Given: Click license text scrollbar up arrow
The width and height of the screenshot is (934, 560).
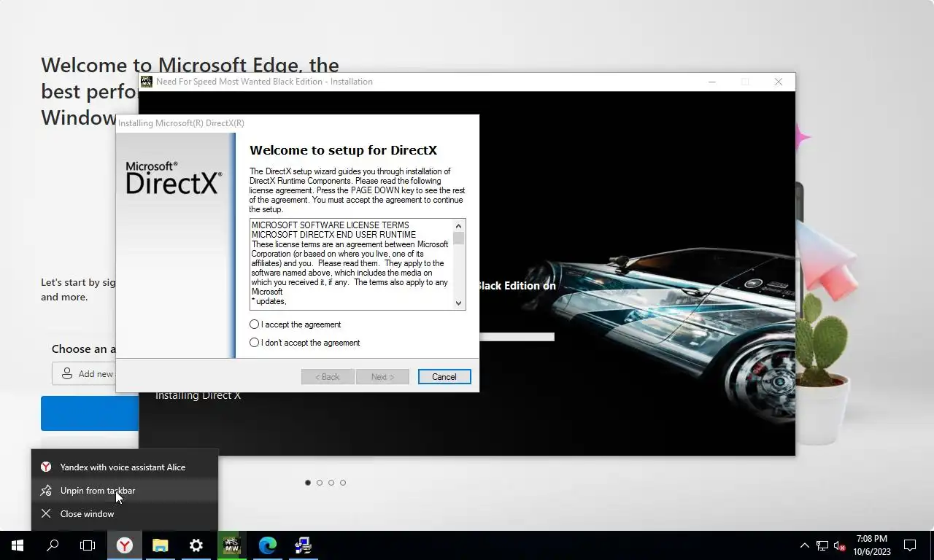Looking at the screenshot, I should tap(459, 226).
